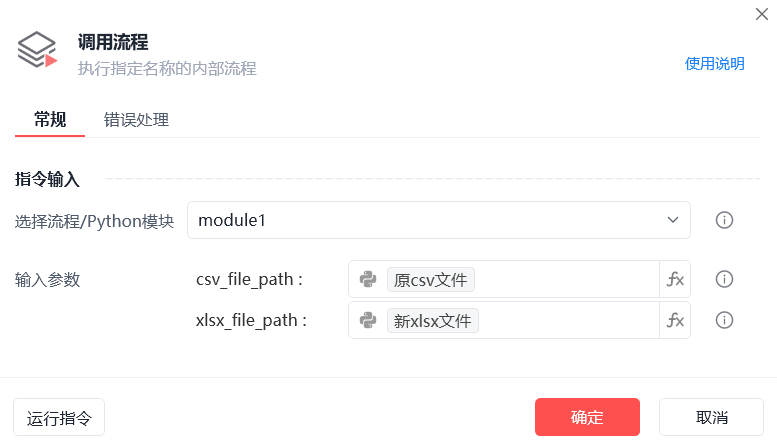Close the 调用流程 dialog
777x443 pixels.
[762, 14]
